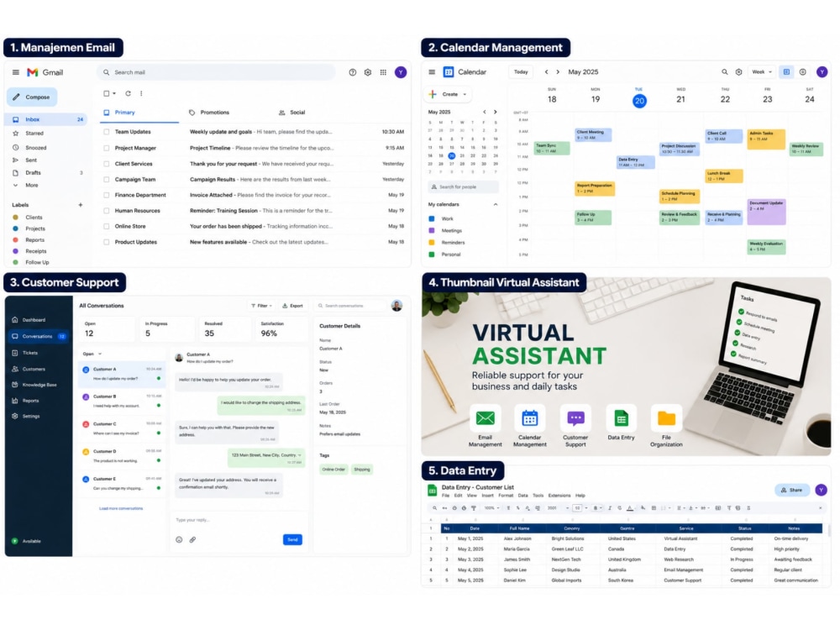
Task: Open Week view dropdown in Calendar
Action: click(x=763, y=71)
